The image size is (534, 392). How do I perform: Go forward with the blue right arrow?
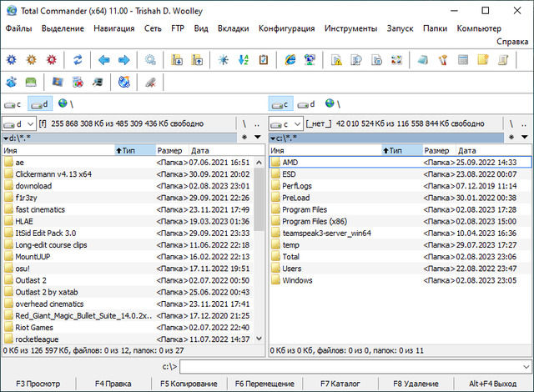coord(123,60)
